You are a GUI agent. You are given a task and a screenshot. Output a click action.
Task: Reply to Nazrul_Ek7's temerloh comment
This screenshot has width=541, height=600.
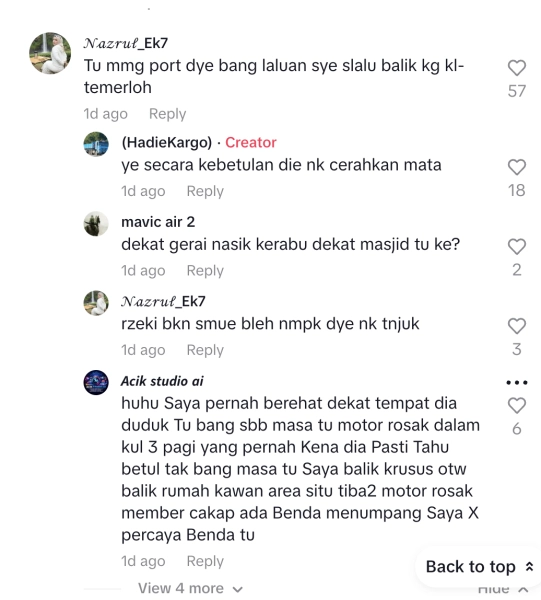[x=168, y=114]
